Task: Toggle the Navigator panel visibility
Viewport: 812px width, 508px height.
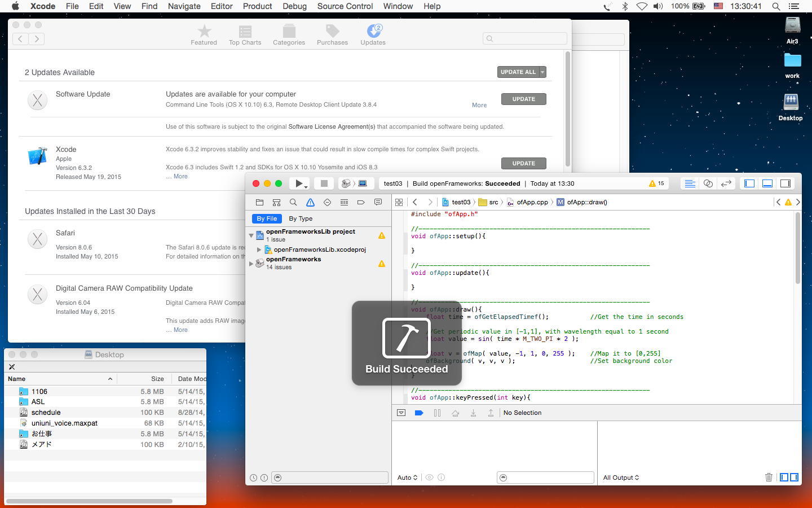Action: [749, 183]
